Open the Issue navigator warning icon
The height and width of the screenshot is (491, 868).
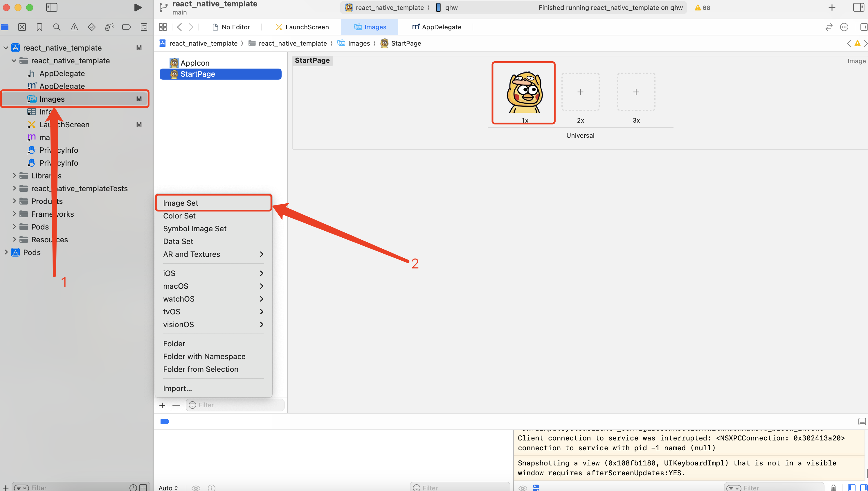(74, 27)
